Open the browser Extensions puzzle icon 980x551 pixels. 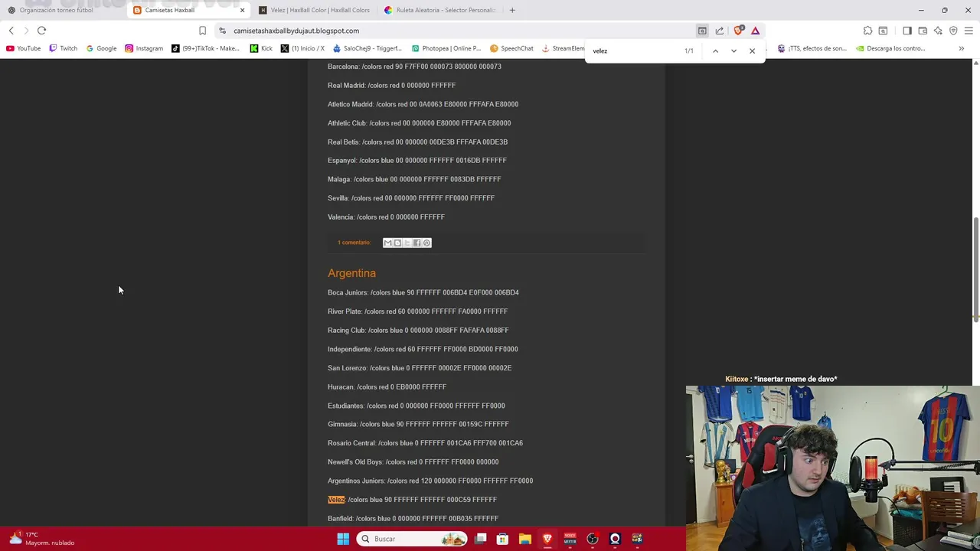867,31
